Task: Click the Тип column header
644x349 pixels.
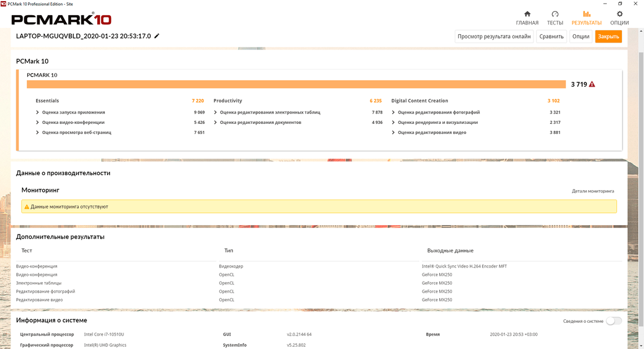Action: point(229,251)
